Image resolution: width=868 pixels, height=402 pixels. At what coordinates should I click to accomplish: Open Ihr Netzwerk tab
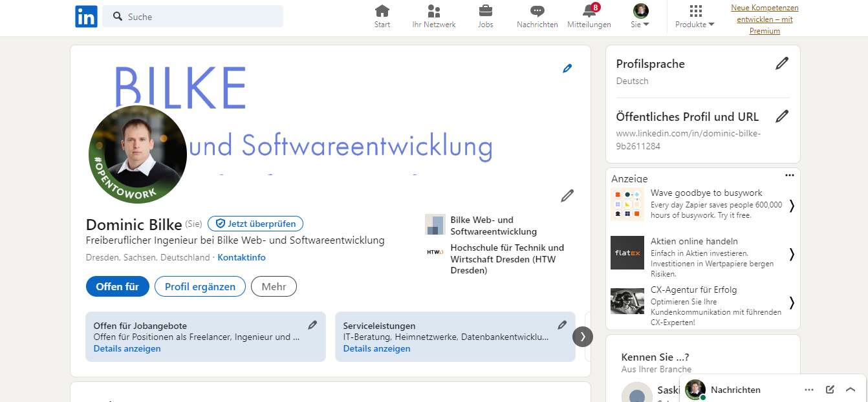click(x=434, y=17)
